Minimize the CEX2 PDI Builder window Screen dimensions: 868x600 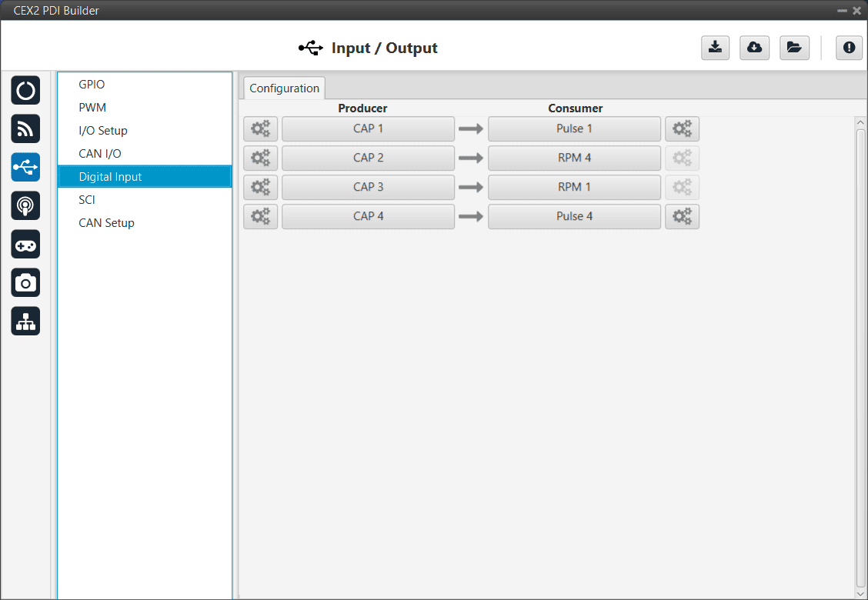pos(842,11)
